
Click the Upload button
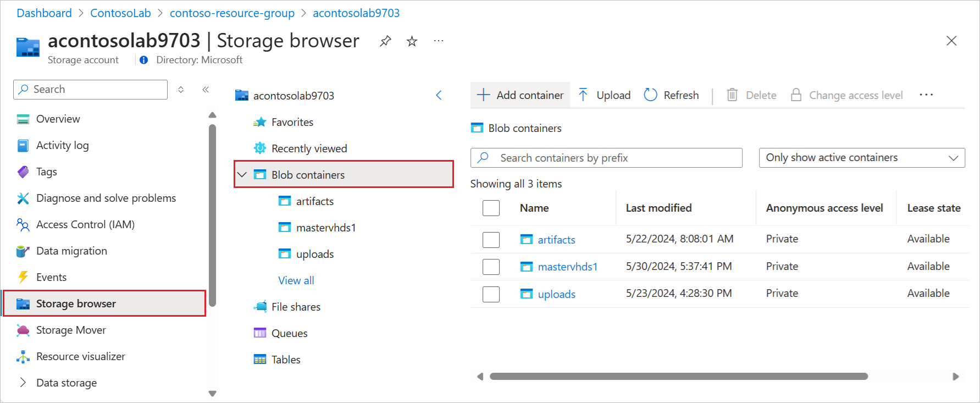click(x=604, y=95)
